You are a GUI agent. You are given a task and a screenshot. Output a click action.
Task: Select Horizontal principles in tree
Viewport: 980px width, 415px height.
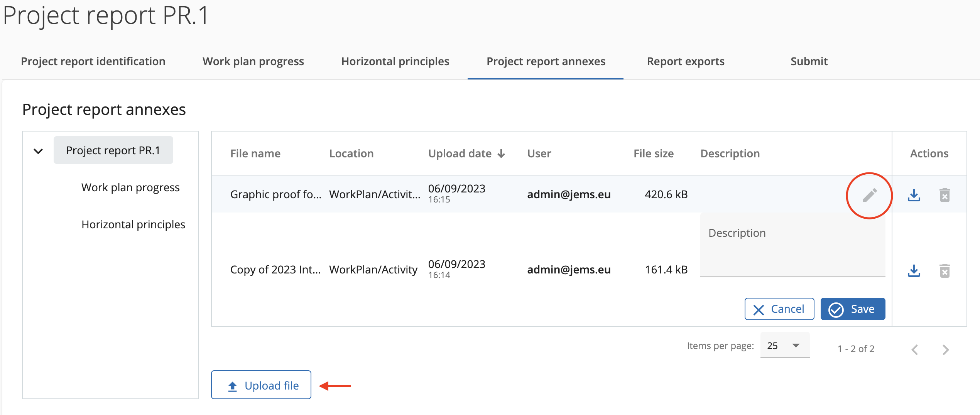click(x=133, y=224)
